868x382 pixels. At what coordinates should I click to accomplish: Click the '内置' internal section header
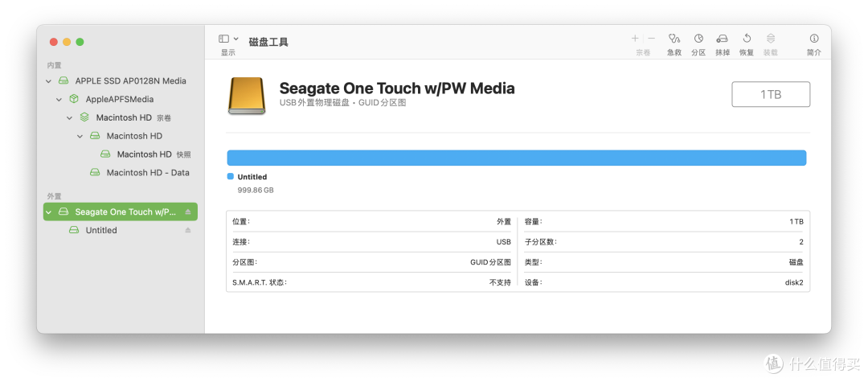(x=55, y=65)
